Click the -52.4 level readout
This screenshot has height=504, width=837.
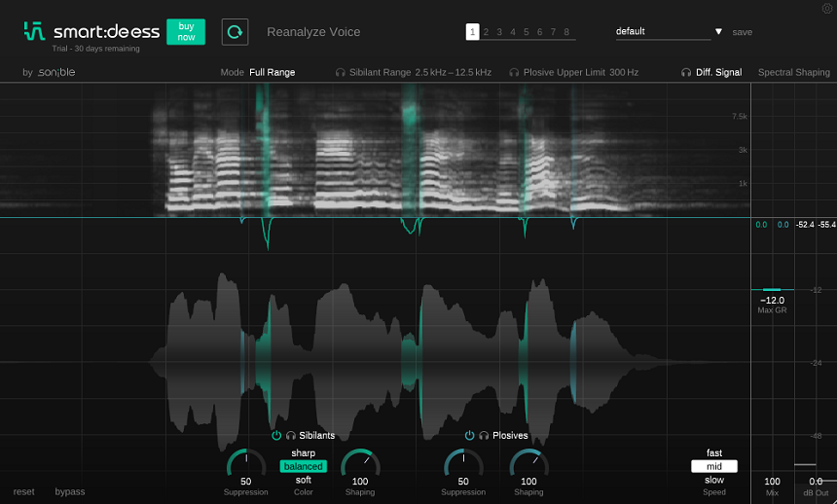click(805, 225)
